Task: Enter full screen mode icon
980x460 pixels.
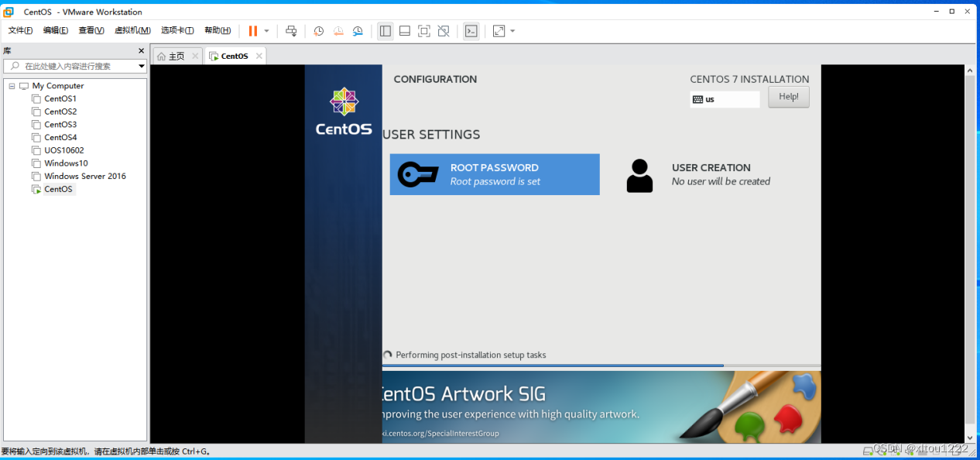Action: point(424,31)
